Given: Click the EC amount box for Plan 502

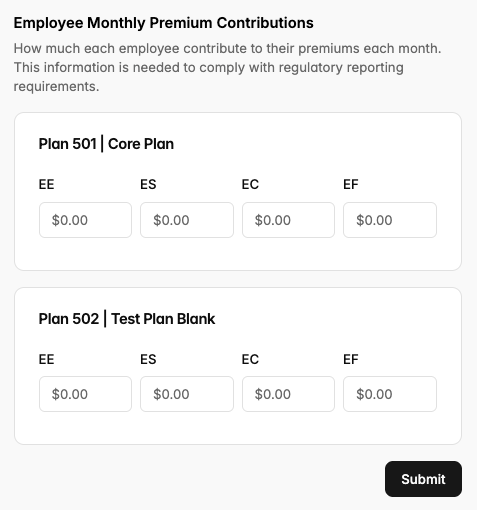Looking at the screenshot, I should click(x=288, y=394).
